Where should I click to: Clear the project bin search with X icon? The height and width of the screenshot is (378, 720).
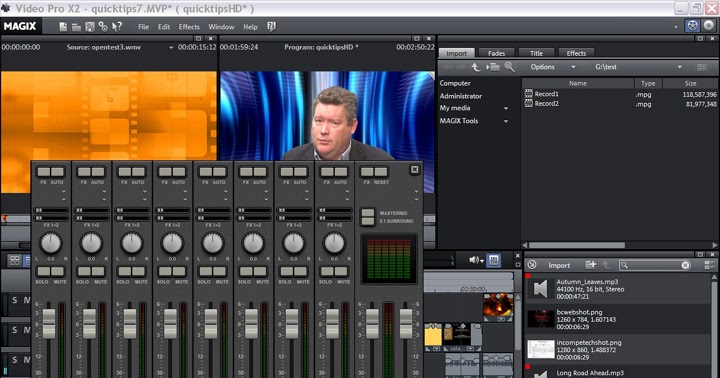(685, 265)
